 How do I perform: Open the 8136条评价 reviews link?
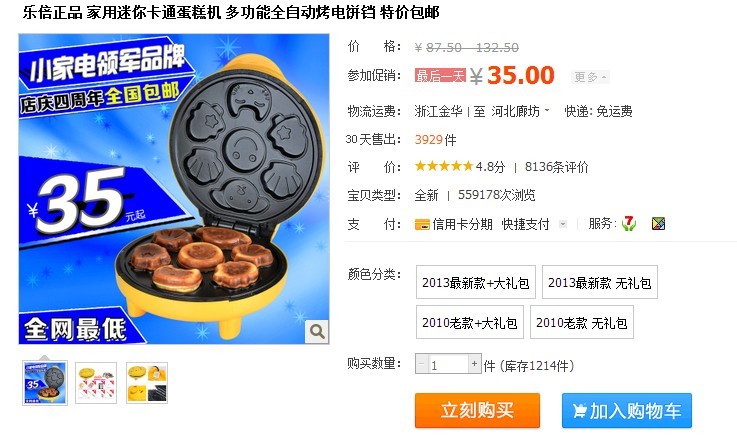(556, 167)
